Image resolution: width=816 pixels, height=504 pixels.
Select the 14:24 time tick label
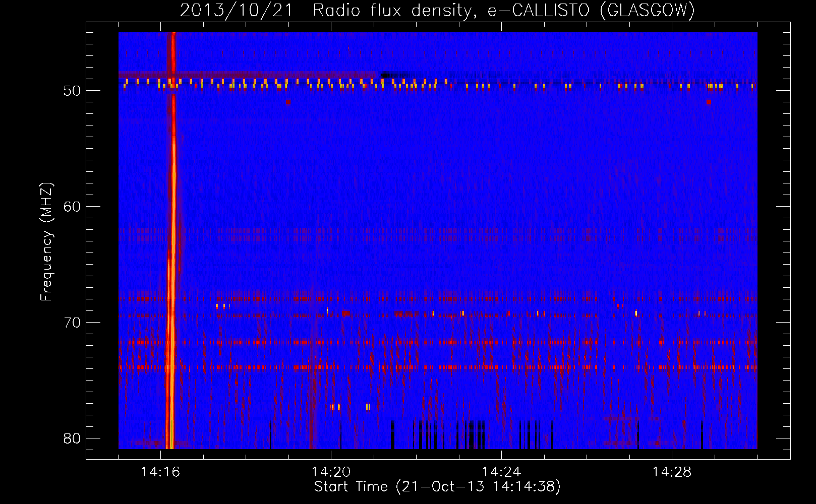pos(501,472)
